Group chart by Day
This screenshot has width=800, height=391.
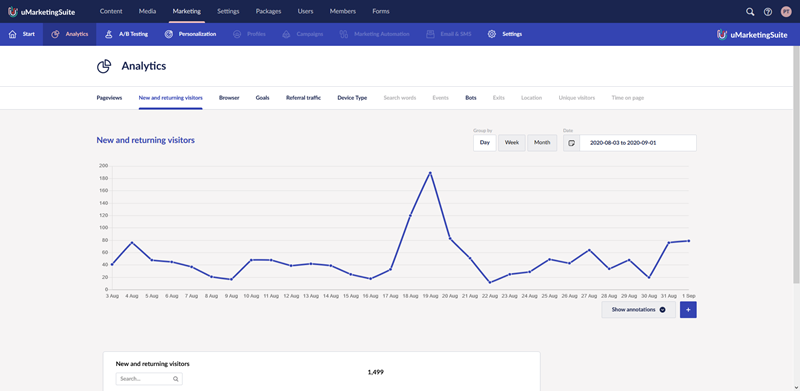click(485, 143)
